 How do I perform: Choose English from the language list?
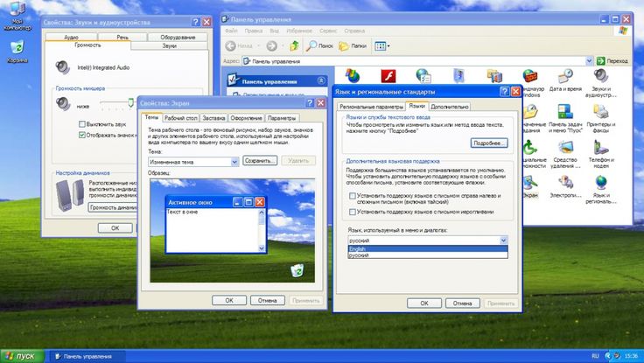click(428, 248)
